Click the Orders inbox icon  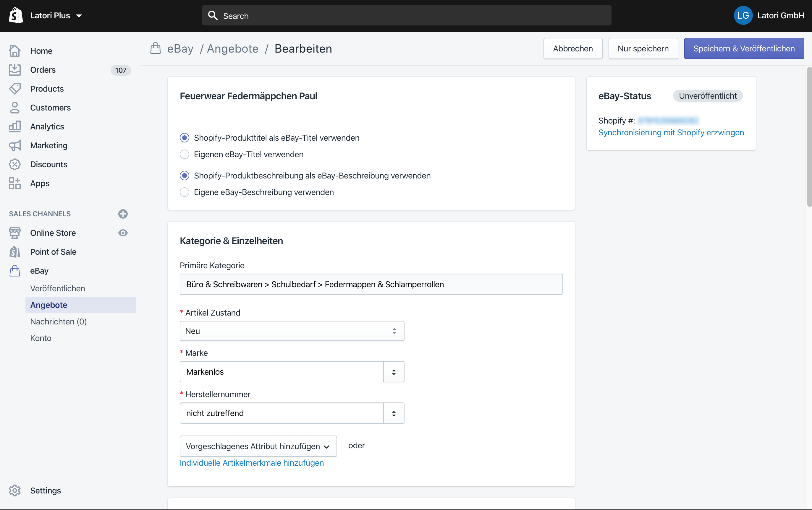15,70
